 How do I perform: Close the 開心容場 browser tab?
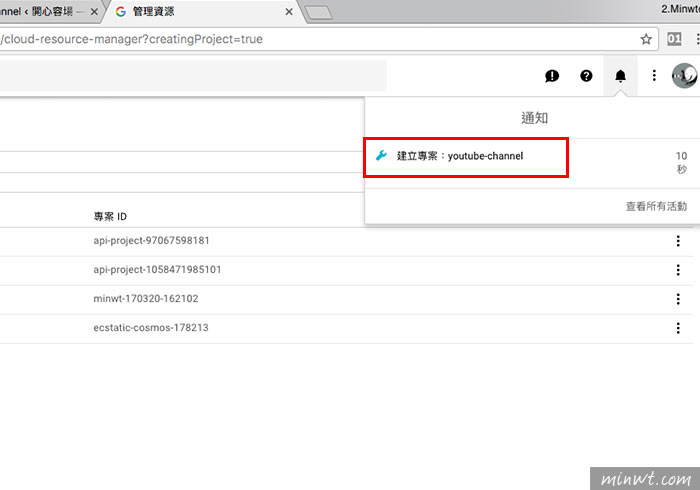94,12
